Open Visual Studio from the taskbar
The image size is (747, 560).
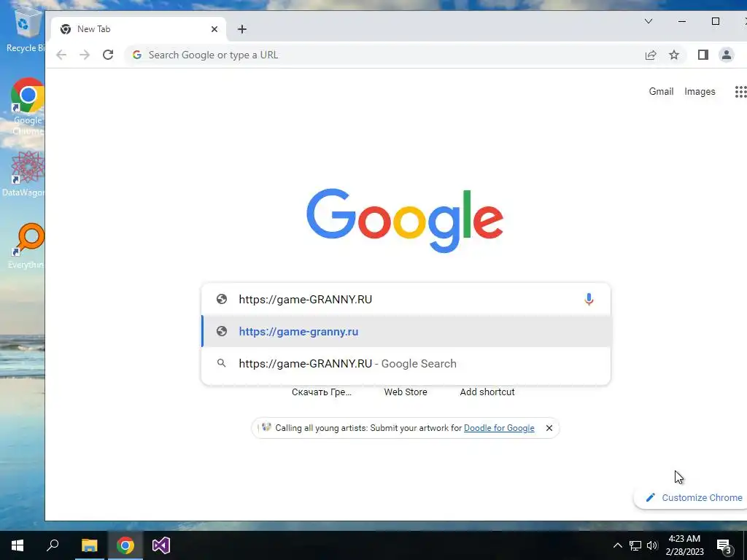[x=161, y=545]
